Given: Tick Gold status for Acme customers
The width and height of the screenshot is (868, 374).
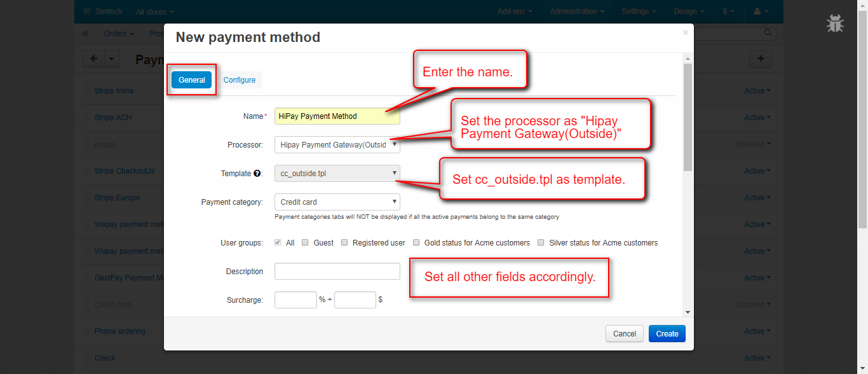Looking at the screenshot, I should click(x=416, y=242).
